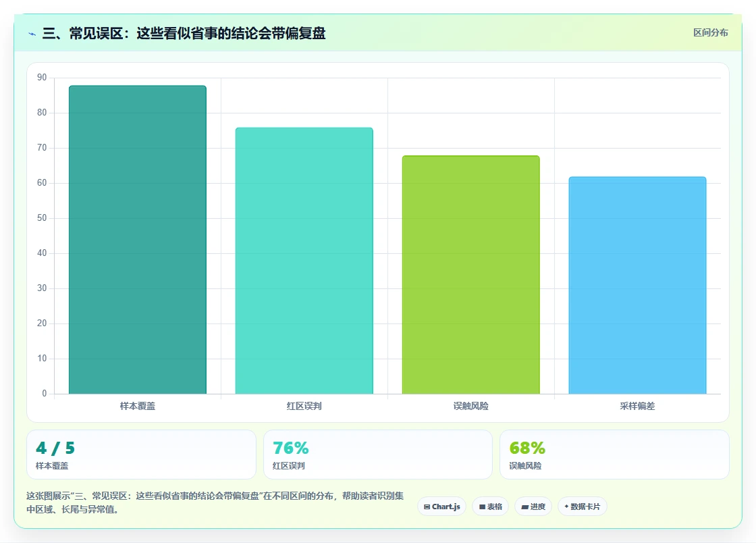Select the turquoise 红区误判 bar
756x543 pixels.
(304, 261)
